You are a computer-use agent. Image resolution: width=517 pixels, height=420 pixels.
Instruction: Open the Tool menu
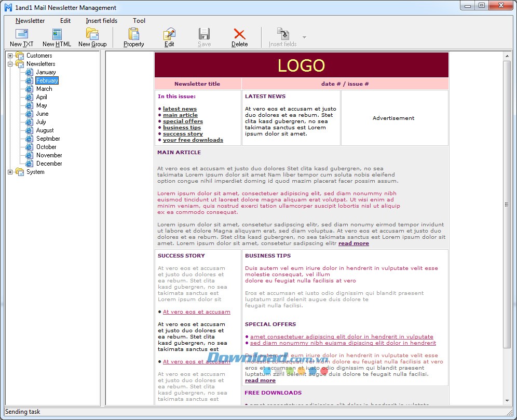point(139,21)
